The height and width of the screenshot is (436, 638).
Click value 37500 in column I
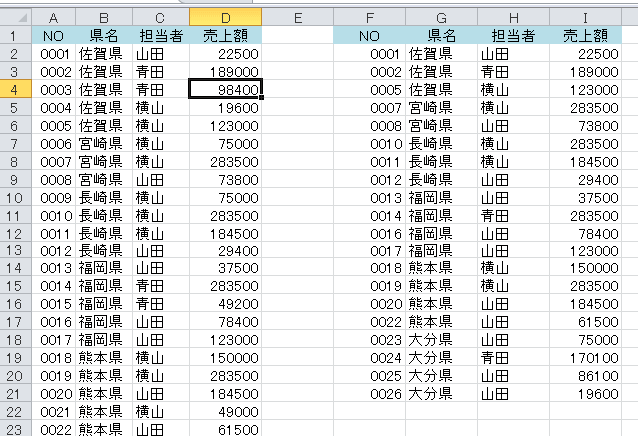click(586, 198)
